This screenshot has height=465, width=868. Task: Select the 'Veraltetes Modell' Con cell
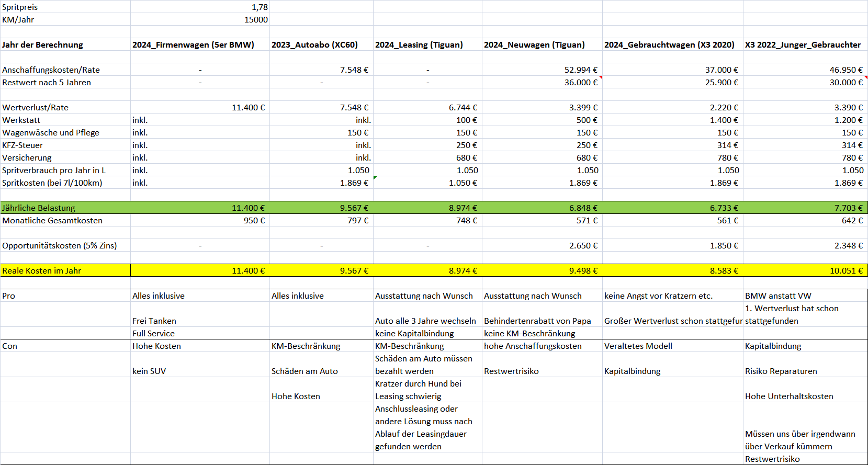click(638, 346)
